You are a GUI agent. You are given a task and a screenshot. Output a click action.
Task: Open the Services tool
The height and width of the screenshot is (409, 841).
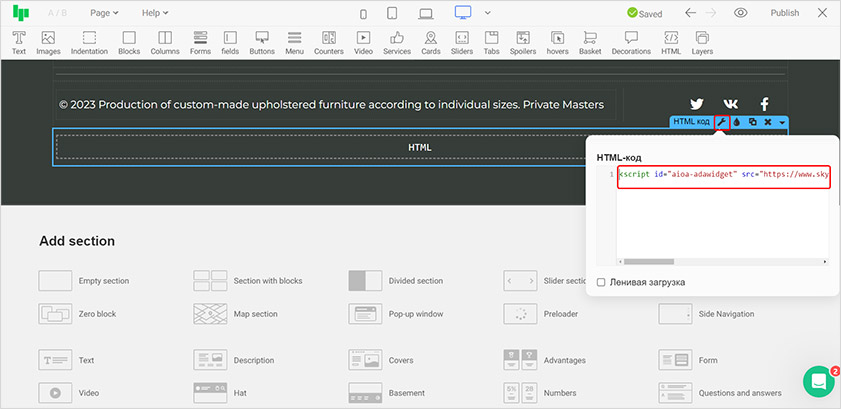click(397, 43)
